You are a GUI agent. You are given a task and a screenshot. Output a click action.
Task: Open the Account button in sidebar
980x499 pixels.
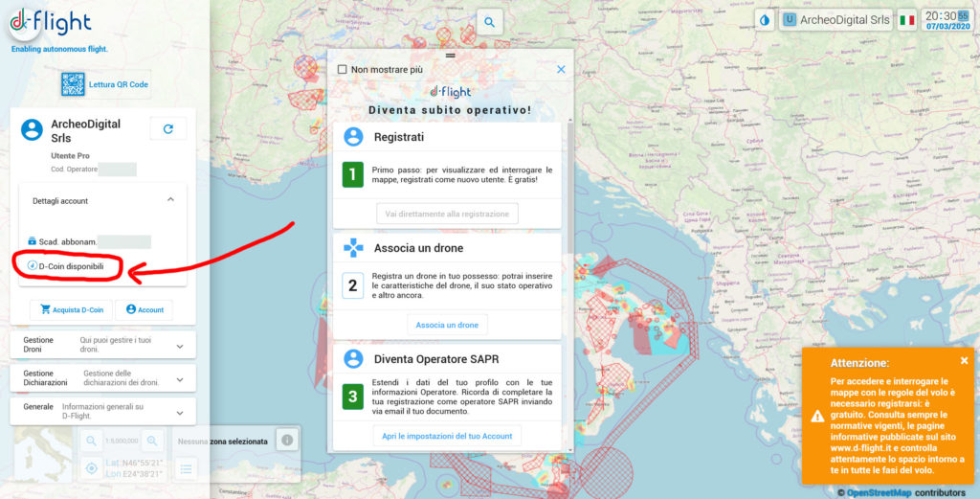pos(145,309)
